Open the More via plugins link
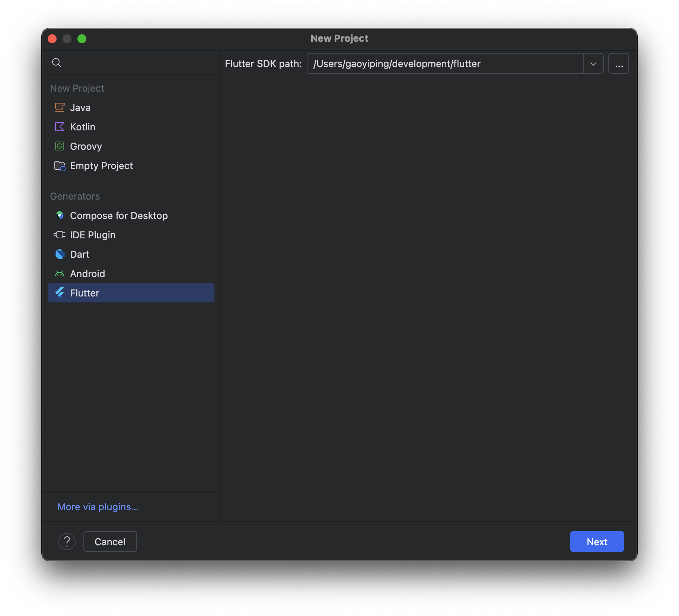Image resolution: width=679 pixels, height=616 pixels. [x=98, y=507]
